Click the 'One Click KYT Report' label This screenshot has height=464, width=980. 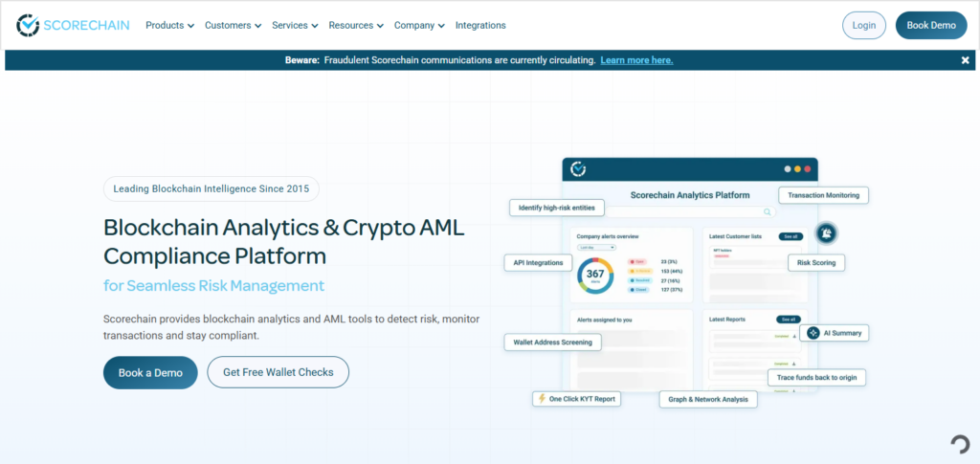[577, 398]
